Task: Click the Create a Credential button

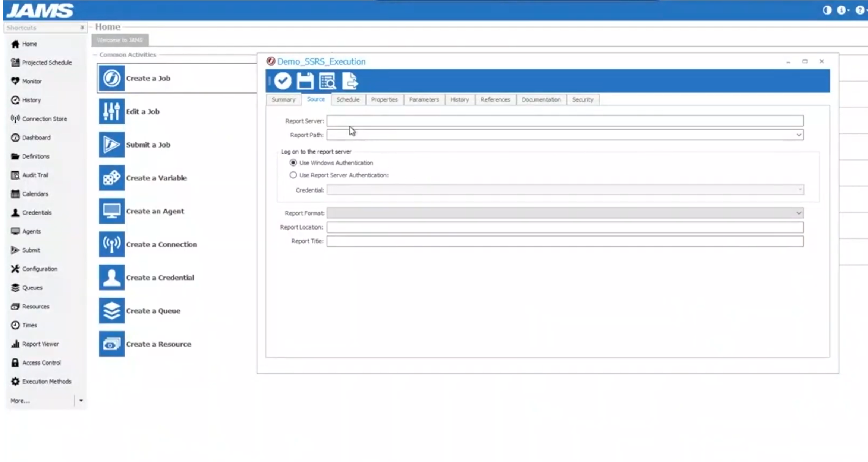Action: coord(160,277)
